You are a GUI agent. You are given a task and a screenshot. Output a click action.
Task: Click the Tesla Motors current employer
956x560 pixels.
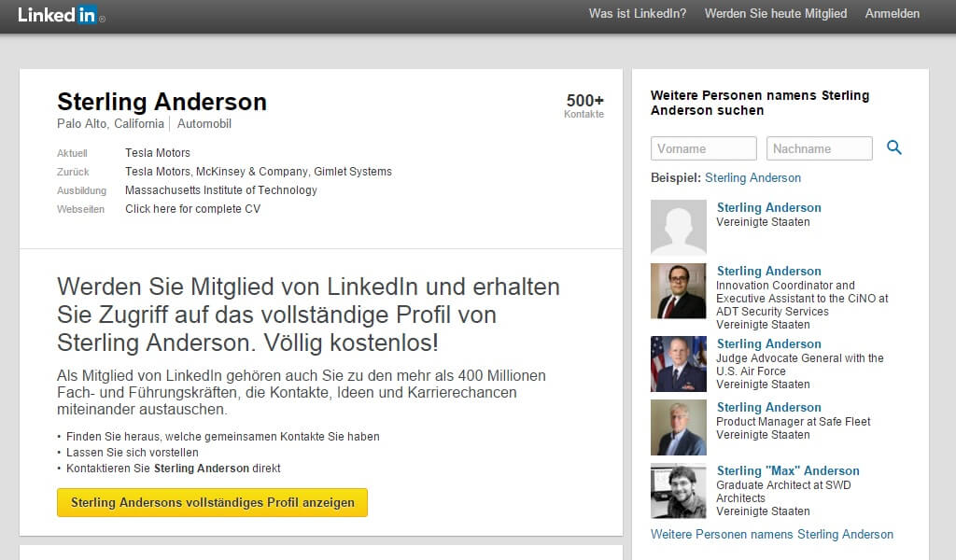click(158, 153)
